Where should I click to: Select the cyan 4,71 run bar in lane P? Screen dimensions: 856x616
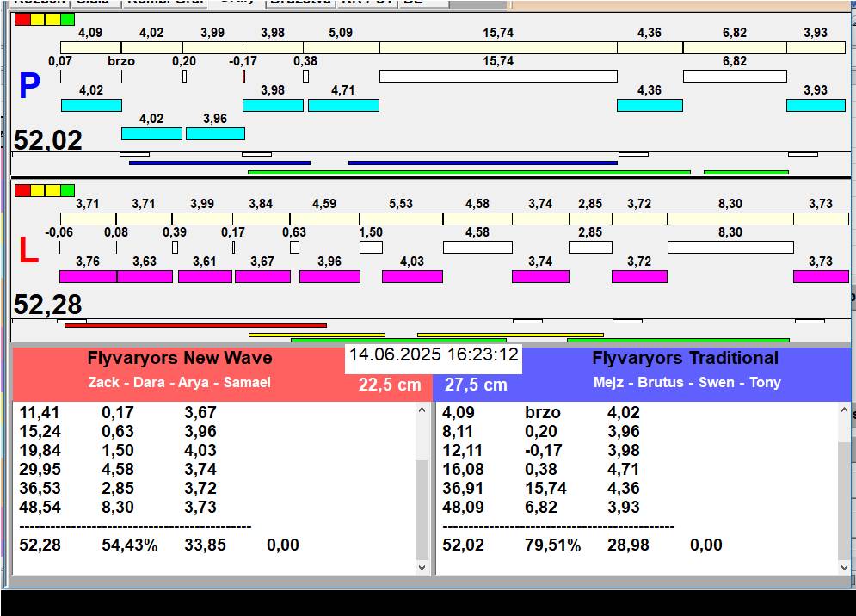click(x=343, y=106)
